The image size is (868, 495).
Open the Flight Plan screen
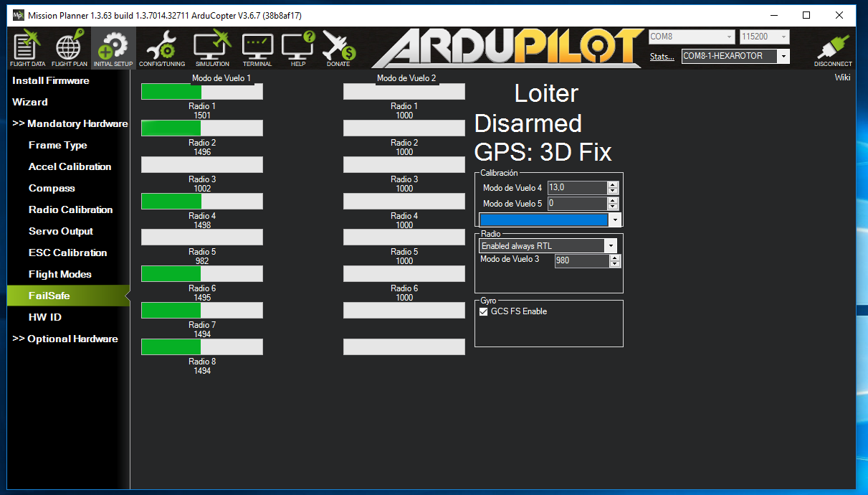70,48
